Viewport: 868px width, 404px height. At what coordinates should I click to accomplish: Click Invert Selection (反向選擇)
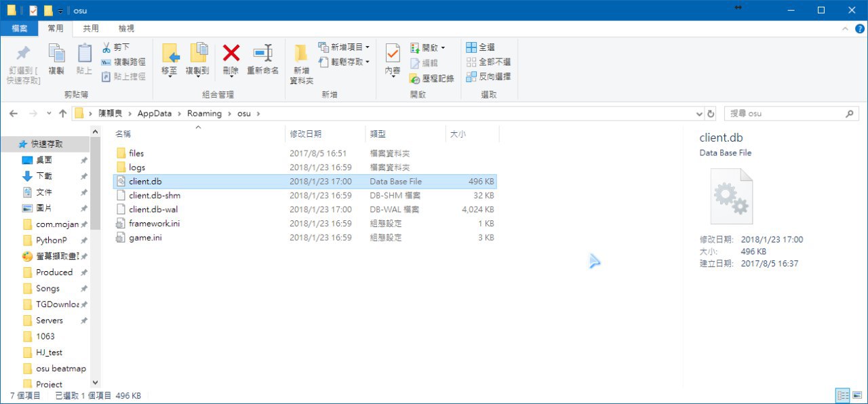tap(488, 77)
